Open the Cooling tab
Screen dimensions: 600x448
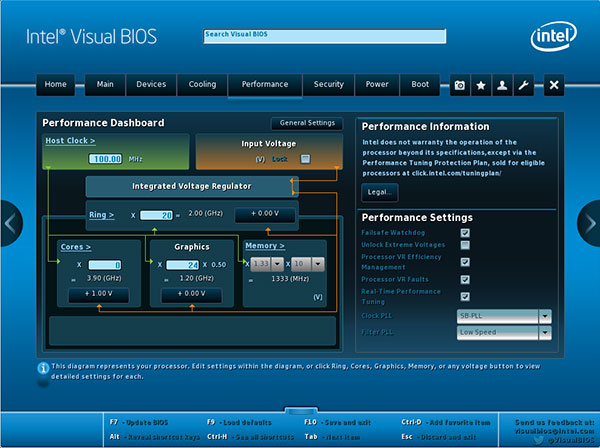(202, 85)
